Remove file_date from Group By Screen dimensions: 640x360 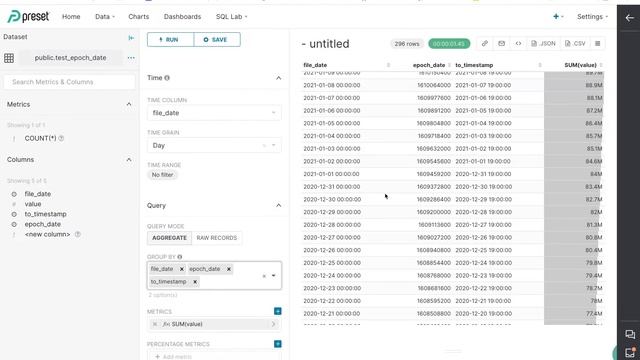click(182, 269)
